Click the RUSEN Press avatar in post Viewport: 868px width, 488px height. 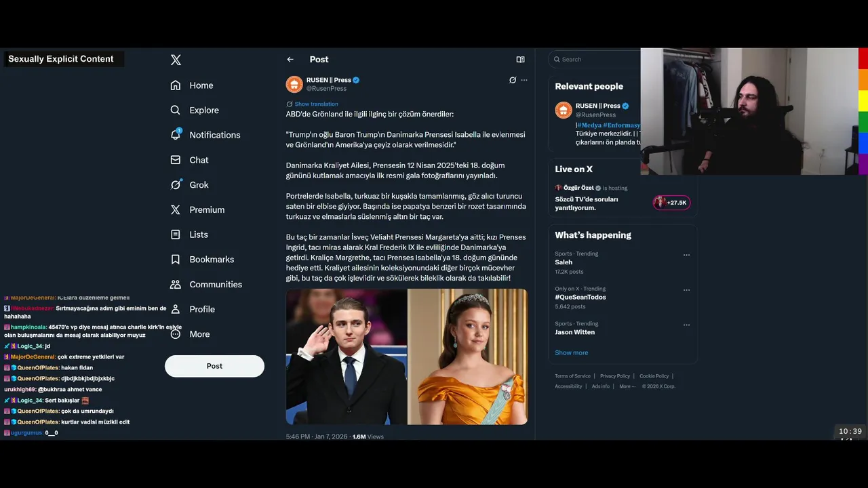tap(294, 84)
